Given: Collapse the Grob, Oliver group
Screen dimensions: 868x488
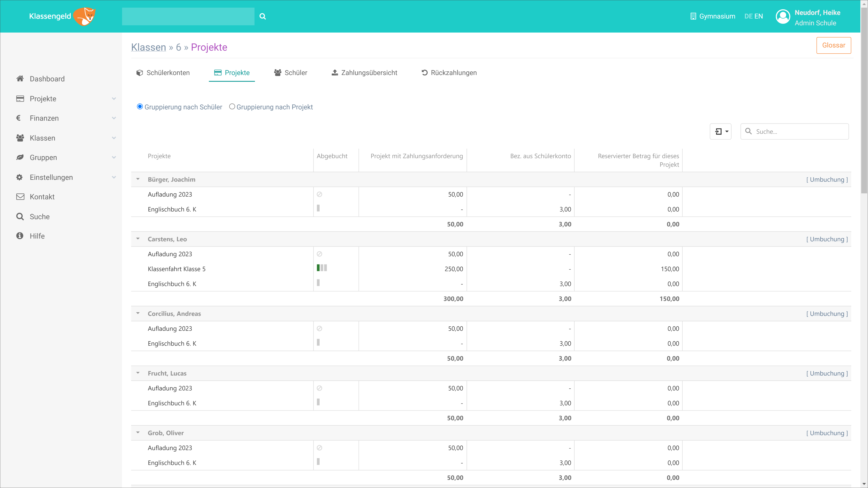Looking at the screenshot, I should pos(138,433).
